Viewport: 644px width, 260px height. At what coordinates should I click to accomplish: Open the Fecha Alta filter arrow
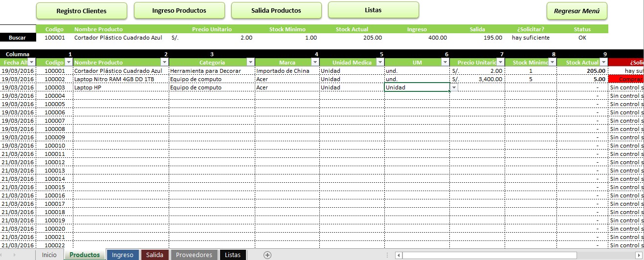(32, 63)
